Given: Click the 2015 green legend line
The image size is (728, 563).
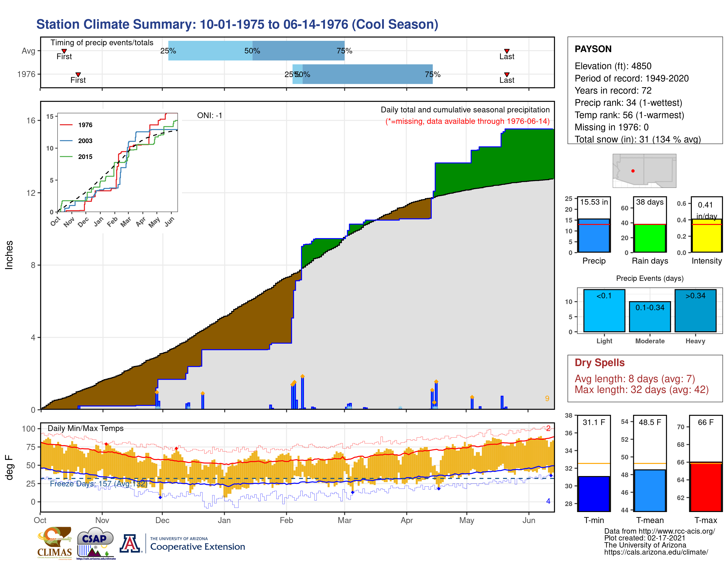Looking at the screenshot, I should [66, 157].
